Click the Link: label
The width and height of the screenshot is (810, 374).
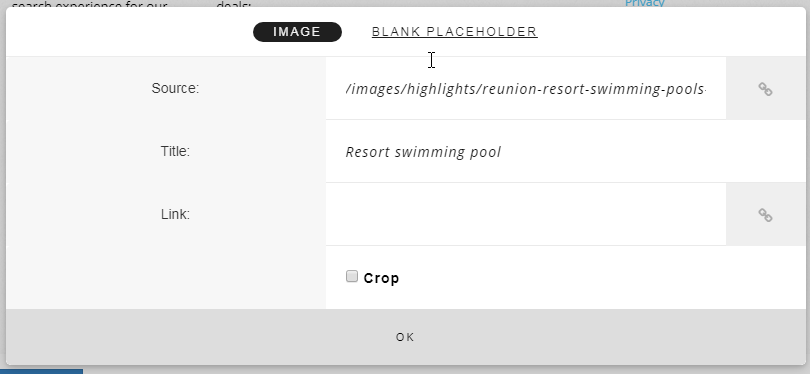click(x=175, y=214)
